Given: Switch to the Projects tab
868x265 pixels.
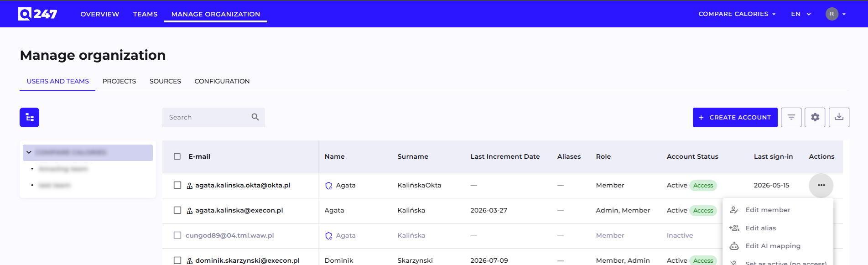Looking at the screenshot, I should [x=119, y=81].
